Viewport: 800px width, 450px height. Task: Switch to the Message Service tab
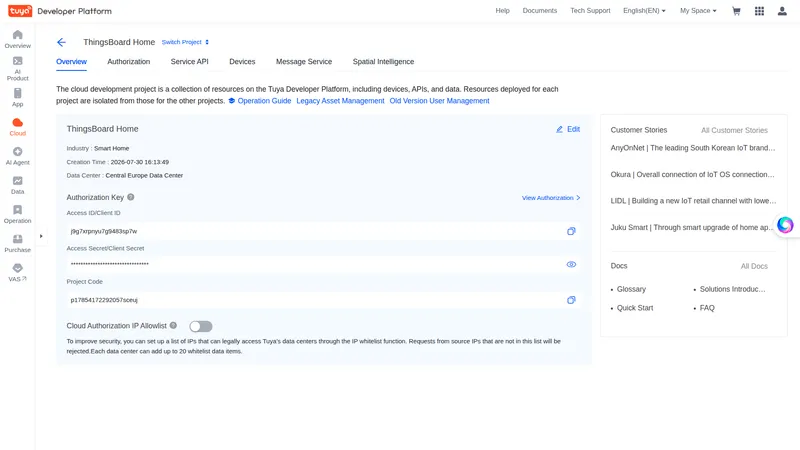click(304, 62)
